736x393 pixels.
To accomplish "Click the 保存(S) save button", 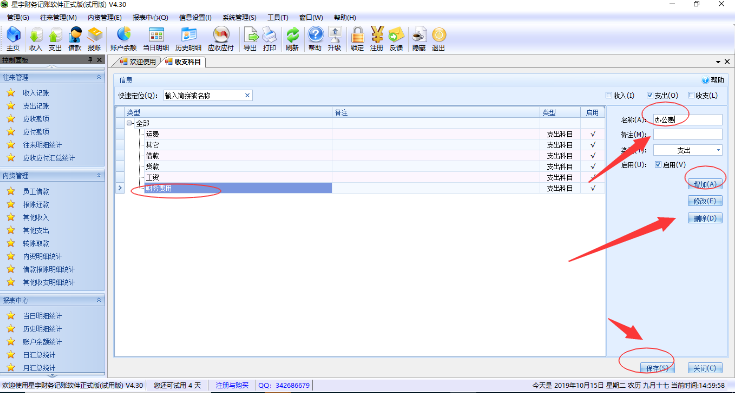I will [x=658, y=368].
